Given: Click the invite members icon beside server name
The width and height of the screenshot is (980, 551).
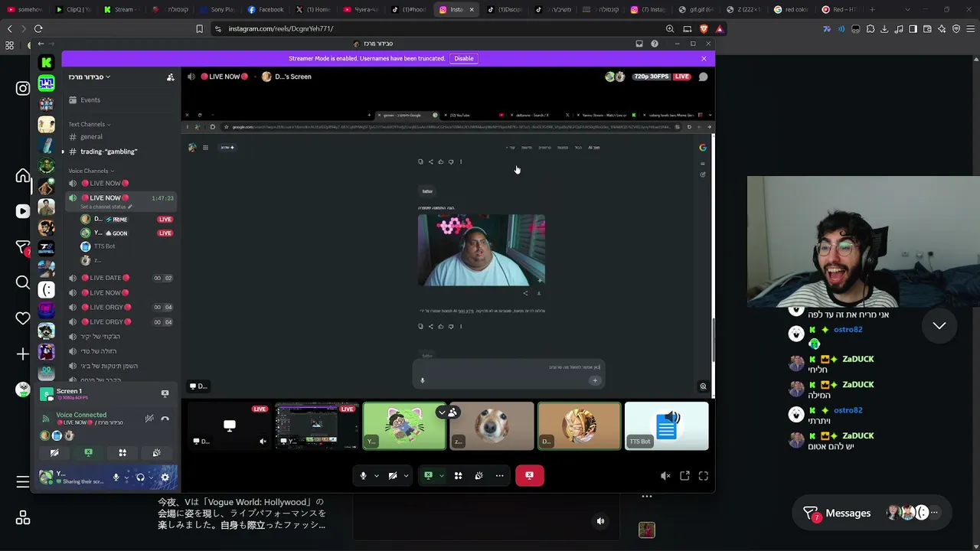Looking at the screenshot, I should click(x=170, y=77).
